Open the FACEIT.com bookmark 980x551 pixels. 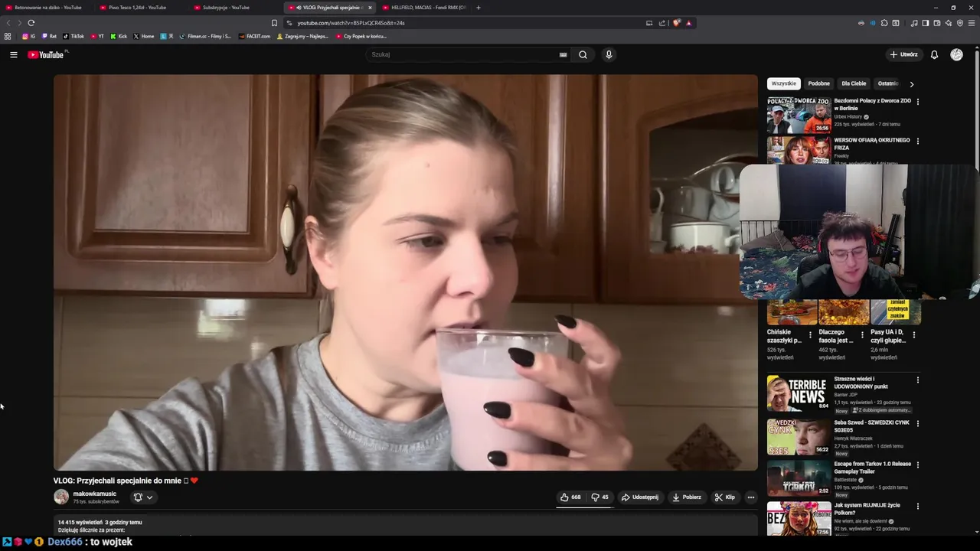[x=254, y=36]
